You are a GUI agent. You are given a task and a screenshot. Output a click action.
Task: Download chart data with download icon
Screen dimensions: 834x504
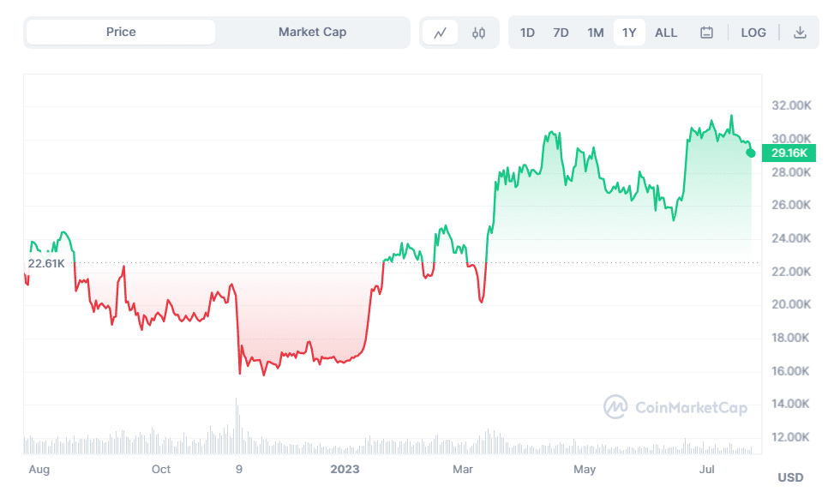coord(800,33)
